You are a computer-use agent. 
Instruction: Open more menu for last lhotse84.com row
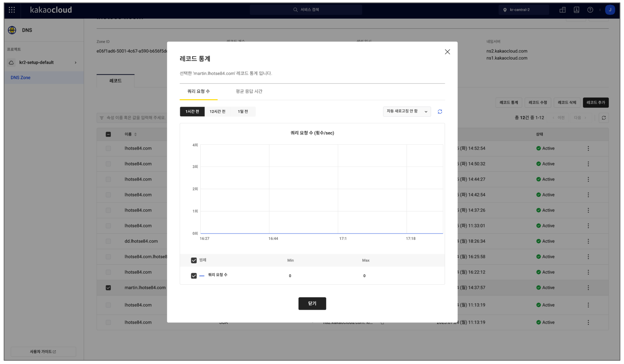(x=588, y=322)
